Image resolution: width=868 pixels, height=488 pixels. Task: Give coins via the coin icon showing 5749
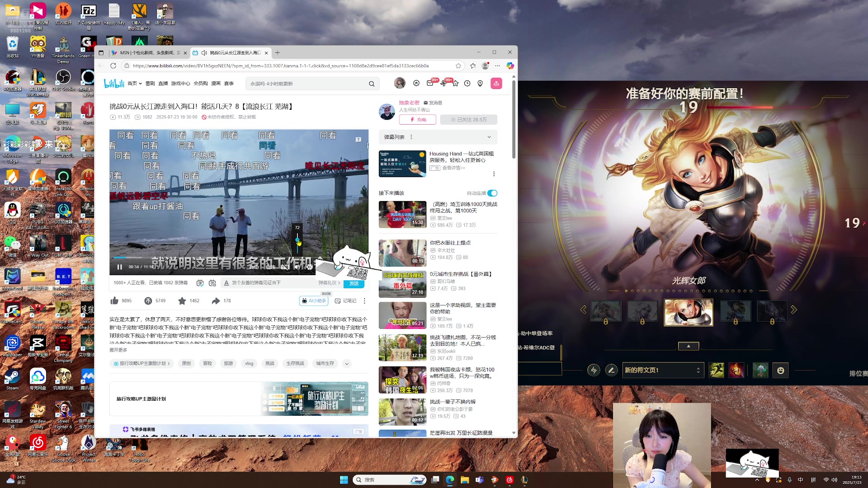tap(148, 300)
